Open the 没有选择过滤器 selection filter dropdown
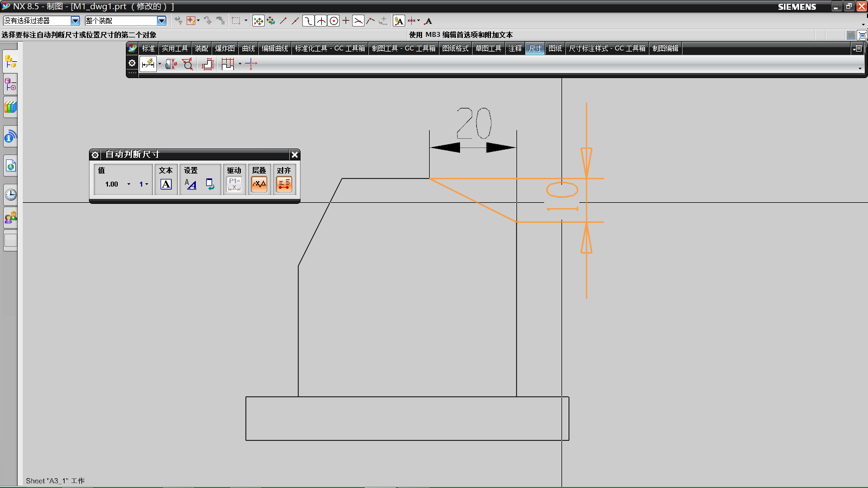Image resolution: width=868 pixels, height=488 pixels. (75, 21)
